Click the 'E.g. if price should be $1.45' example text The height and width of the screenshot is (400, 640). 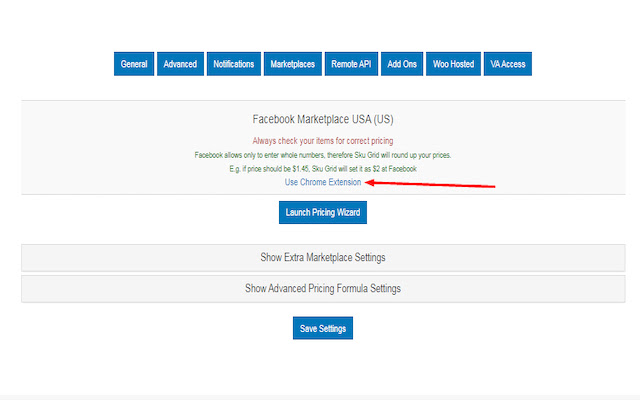click(x=323, y=169)
